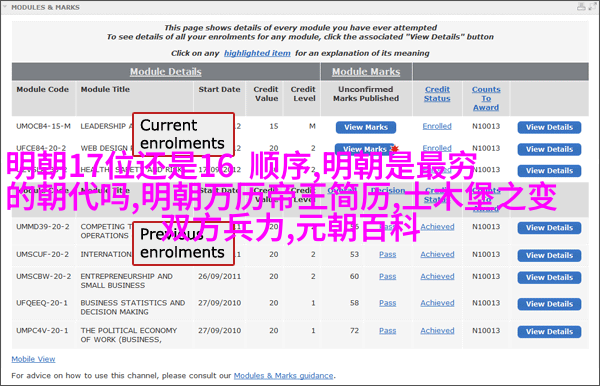Click N10013 award code for UMOCB4-15-M

[x=486, y=126]
